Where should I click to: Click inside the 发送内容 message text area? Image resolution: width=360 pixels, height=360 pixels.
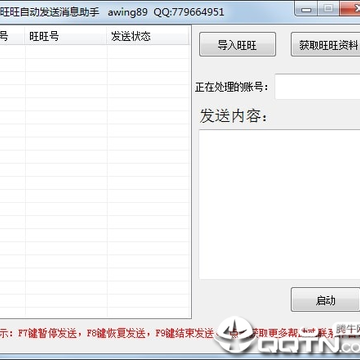coord(279,204)
